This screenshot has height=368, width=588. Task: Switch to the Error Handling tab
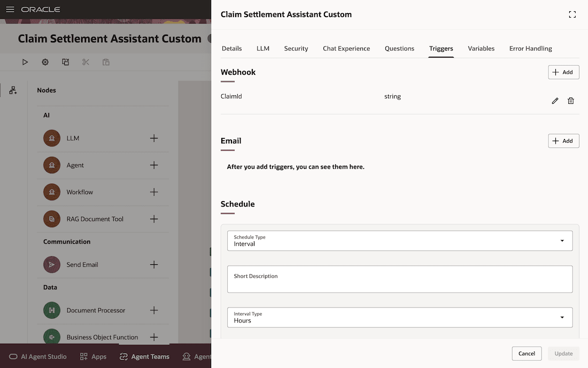pos(530,48)
